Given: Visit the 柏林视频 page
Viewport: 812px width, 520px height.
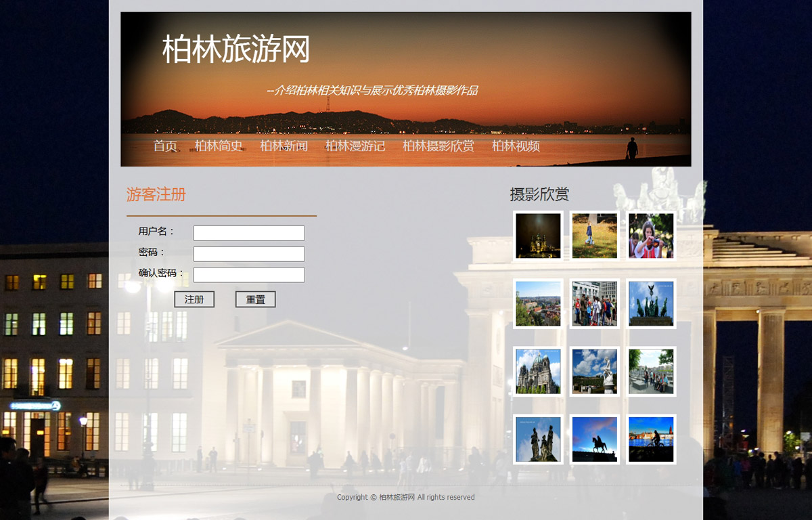Looking at the screenshot, I should (516, 146).
